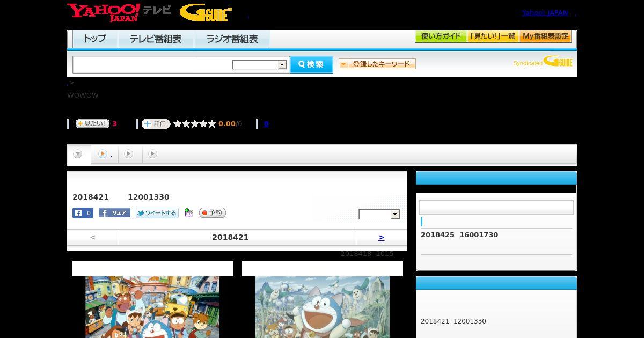Switch to テレビ番組表 tab
644x338 pixels.
coord(156,39)
